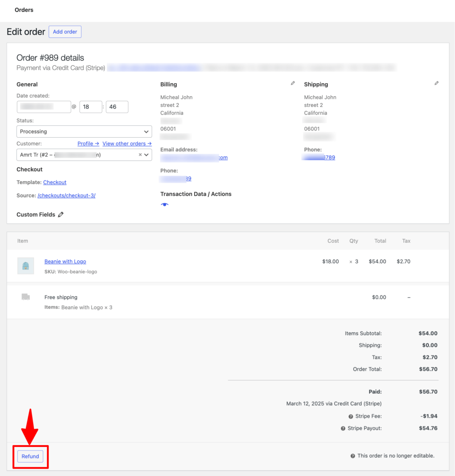The image size is (455, 476).
Task: Open Stripe Payout help tooltip icon
Action: click(343, 428)
